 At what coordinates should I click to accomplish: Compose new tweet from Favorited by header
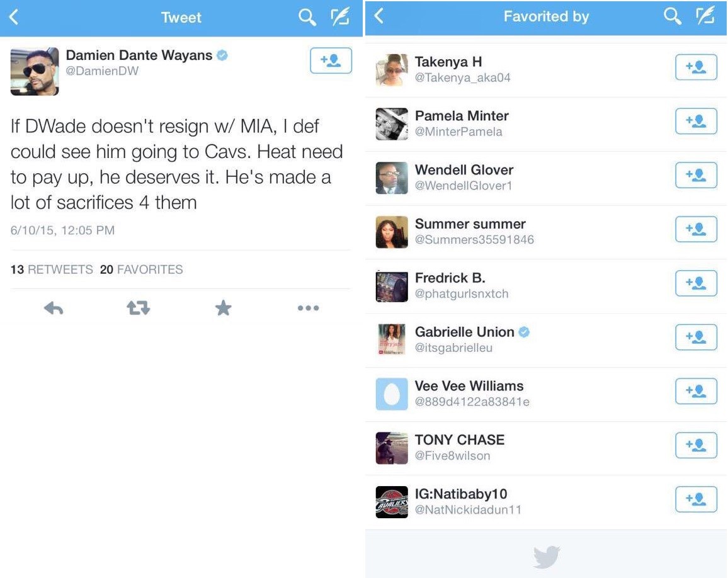point(706,17)
